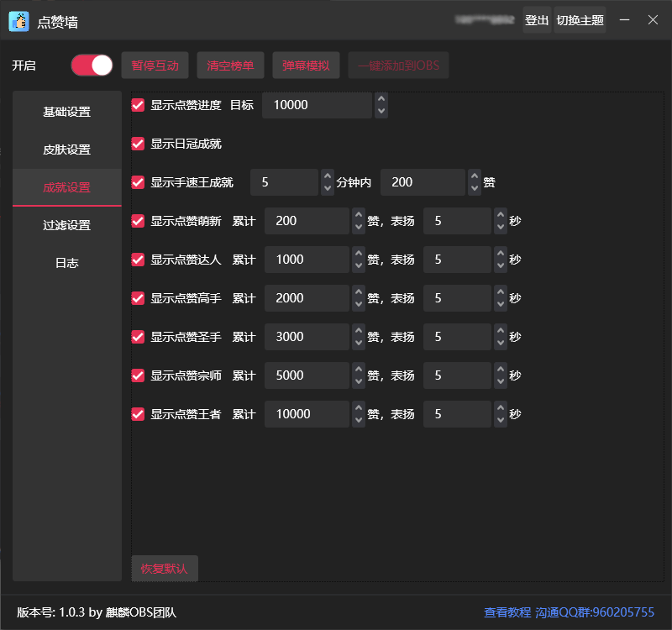
Task: Click the 恢复默认 button
Action: pos(165,569)
